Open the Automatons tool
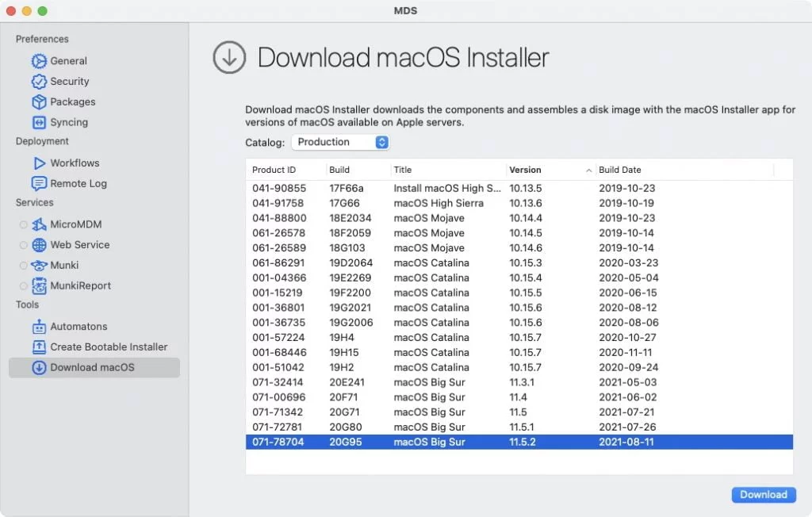This screenshot has height=517, width=812. click(79, 327)
